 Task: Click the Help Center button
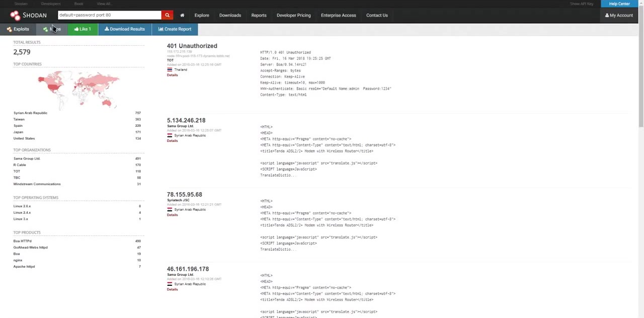(619, 4)
